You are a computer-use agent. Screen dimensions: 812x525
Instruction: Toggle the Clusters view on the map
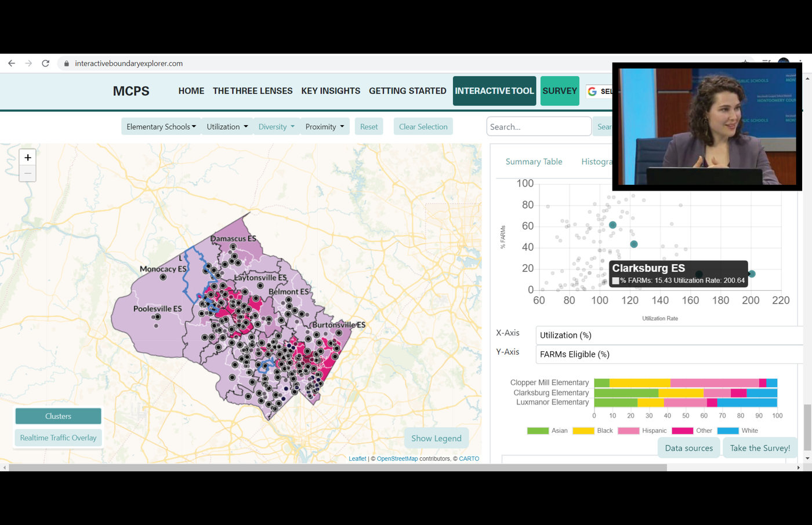tap(58, 415)
